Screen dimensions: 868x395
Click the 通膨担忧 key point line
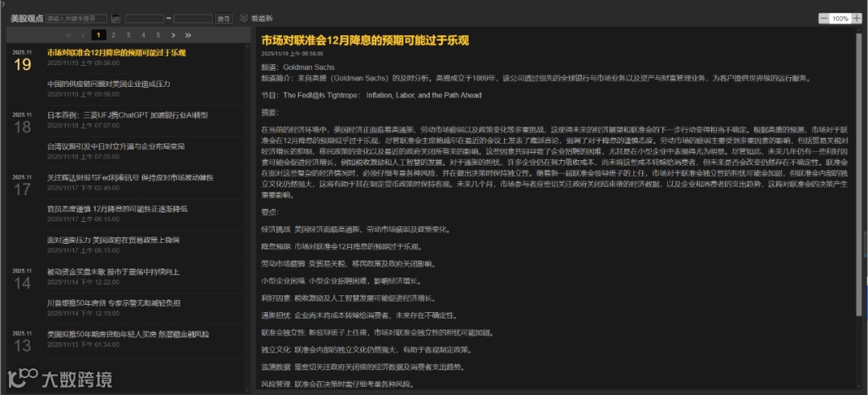[359, 315]
